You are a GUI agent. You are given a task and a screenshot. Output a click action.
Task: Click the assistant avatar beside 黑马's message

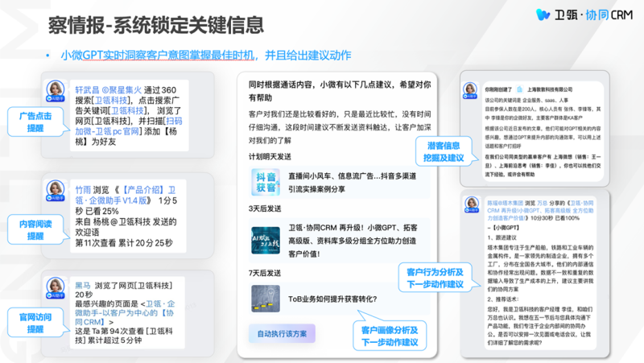tap(56, 287)
